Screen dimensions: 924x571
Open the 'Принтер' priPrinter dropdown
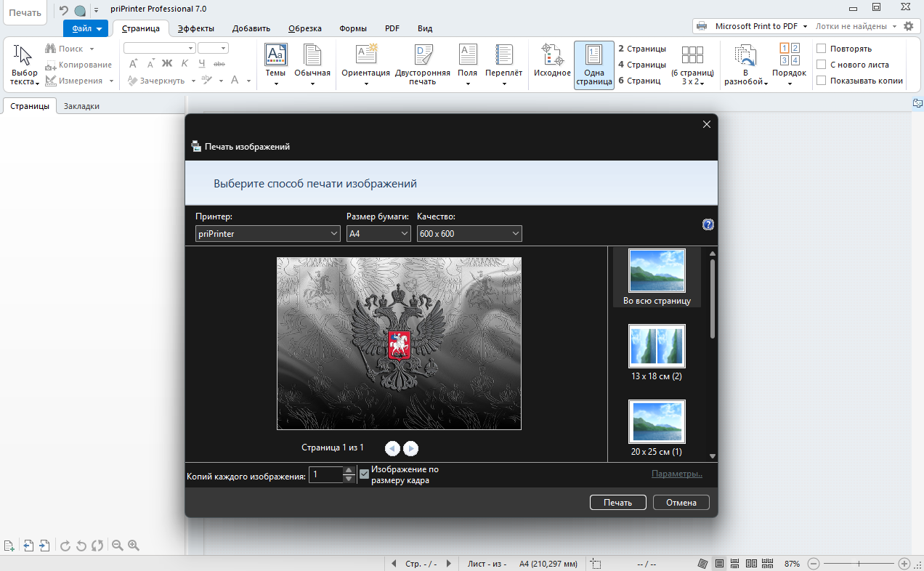pyautogui.click(x=268, y=234)
